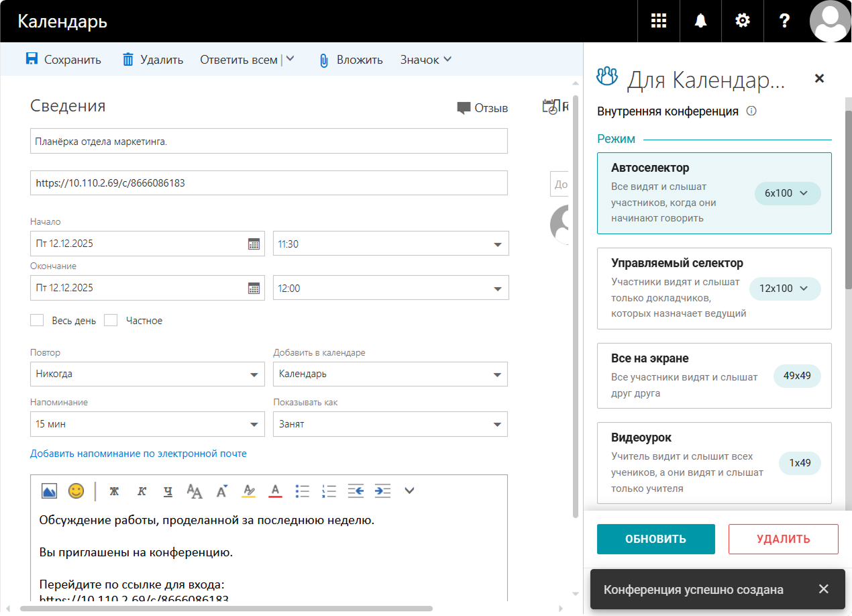This screenshot has width=852, height=616.
Task: Open the app launcher grid
Action: point(659,21)
